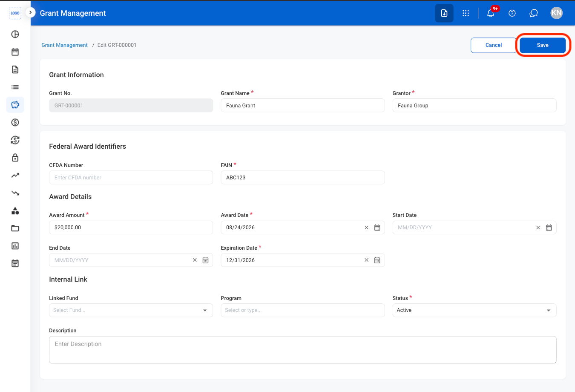Clear the End Date with X icon

195,260
